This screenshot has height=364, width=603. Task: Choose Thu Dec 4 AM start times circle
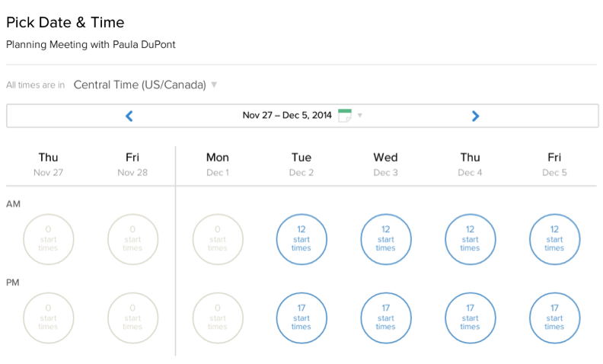470,239
